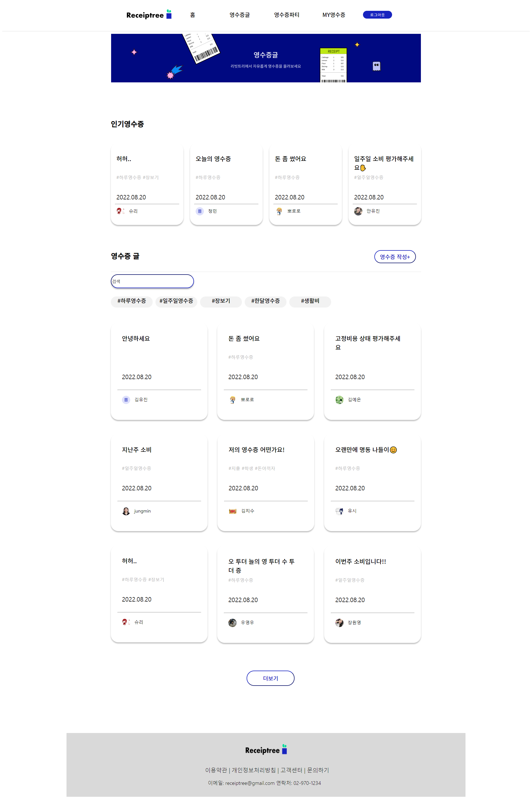This screenshot has height=799, width=532.
Task: Open the 이용약관 footer link
Action: (x=216, y=770)
